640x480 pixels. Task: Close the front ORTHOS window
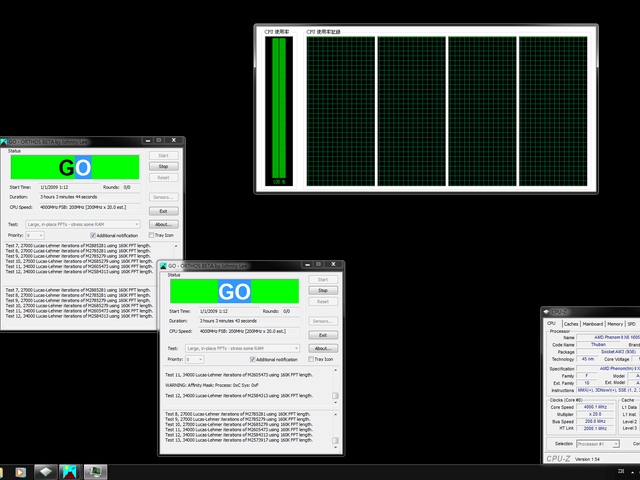pos(333,264)
